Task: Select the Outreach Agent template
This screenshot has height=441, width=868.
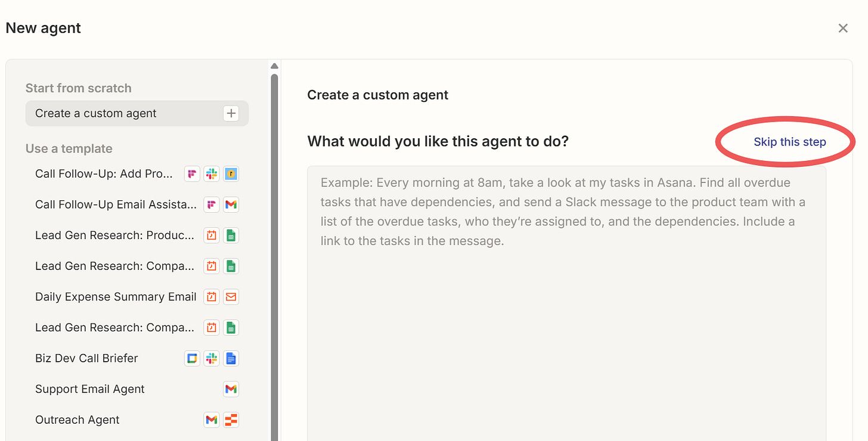Action: pos(137,420)
